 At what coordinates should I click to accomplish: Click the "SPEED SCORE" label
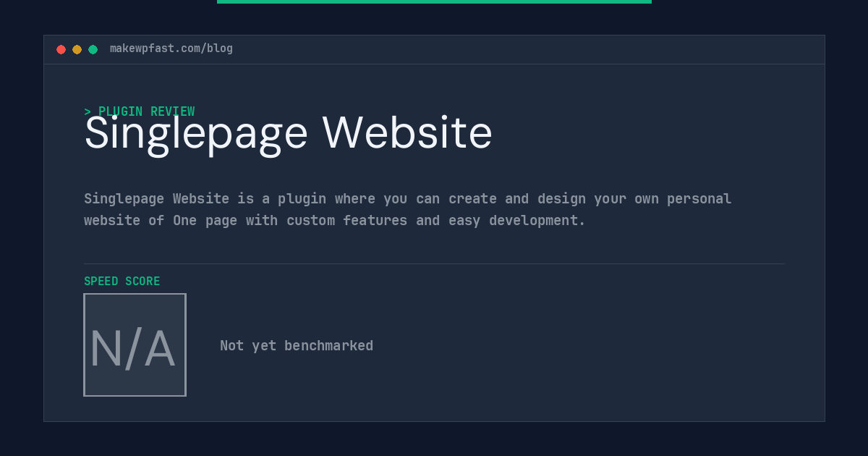click(122, 281)
